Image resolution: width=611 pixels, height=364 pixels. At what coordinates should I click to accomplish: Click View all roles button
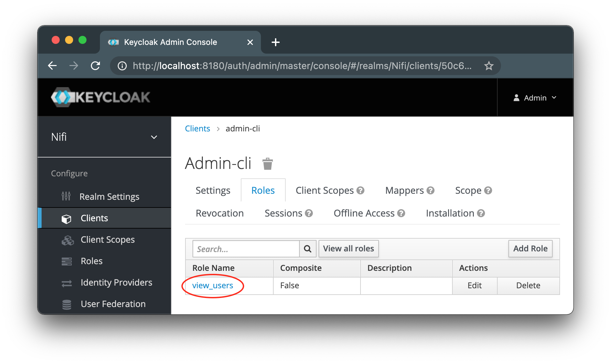(348, 249)
